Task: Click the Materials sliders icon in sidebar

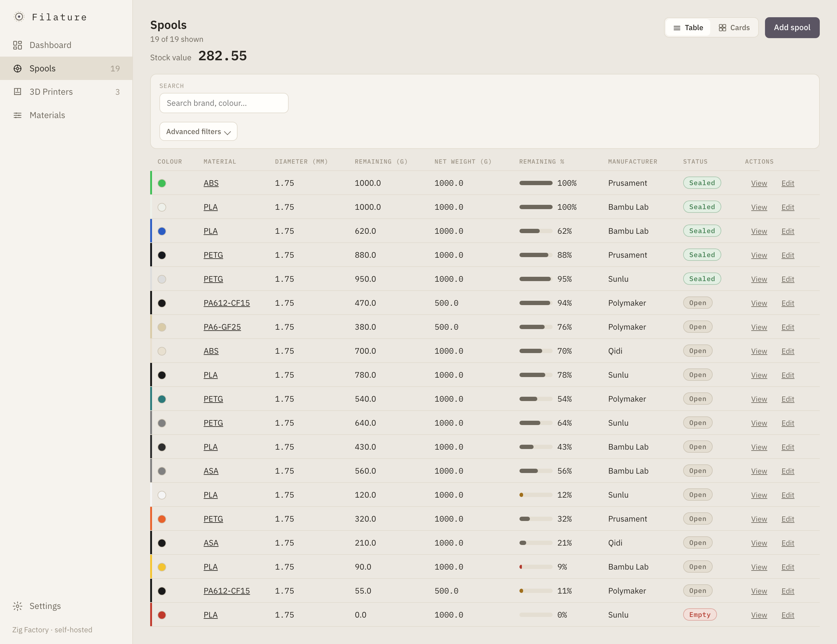Action: 18,115
